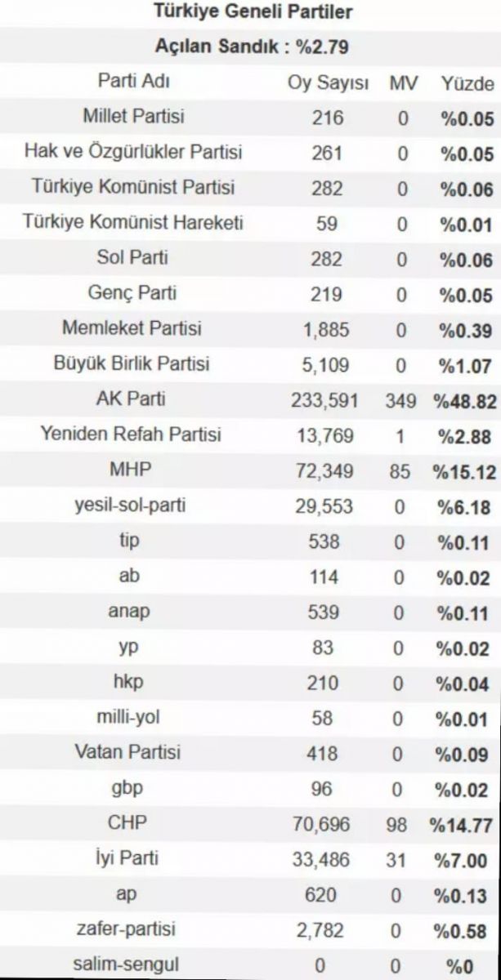Select the Büyük Birlik Partisi row
Viewport: 501px width, 980px height.
click(250, 364)
